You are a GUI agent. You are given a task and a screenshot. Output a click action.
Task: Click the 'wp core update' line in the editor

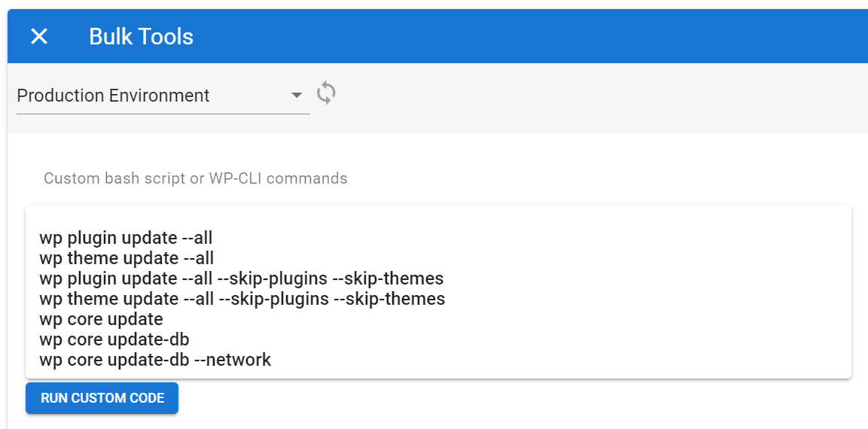(102, 319)
